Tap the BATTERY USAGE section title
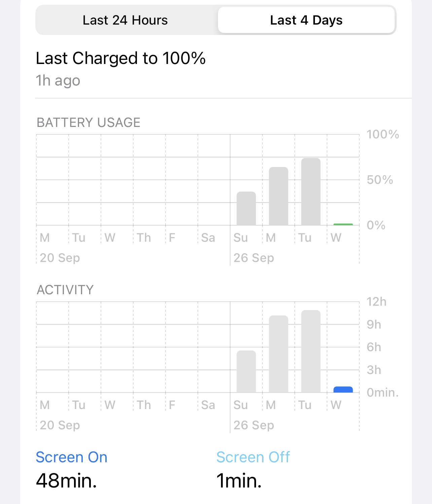The height and width of the screenshot is (504, 432). (x=88, y=123)
